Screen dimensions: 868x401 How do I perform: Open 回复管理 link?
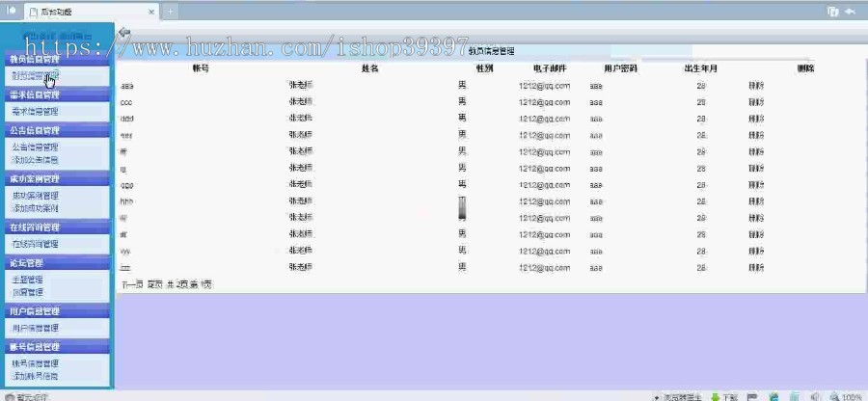28,292
